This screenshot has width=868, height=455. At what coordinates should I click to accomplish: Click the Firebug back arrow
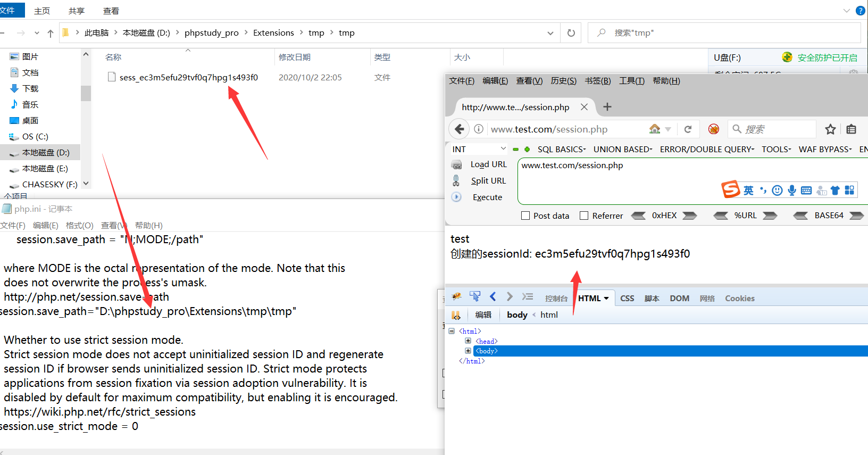pos(493,296)
